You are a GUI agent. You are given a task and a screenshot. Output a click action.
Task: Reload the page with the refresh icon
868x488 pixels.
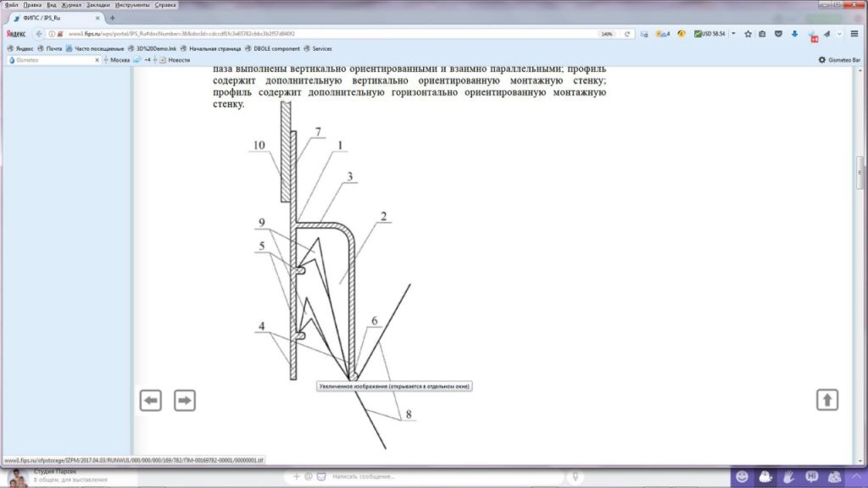(x=627, y=34)
